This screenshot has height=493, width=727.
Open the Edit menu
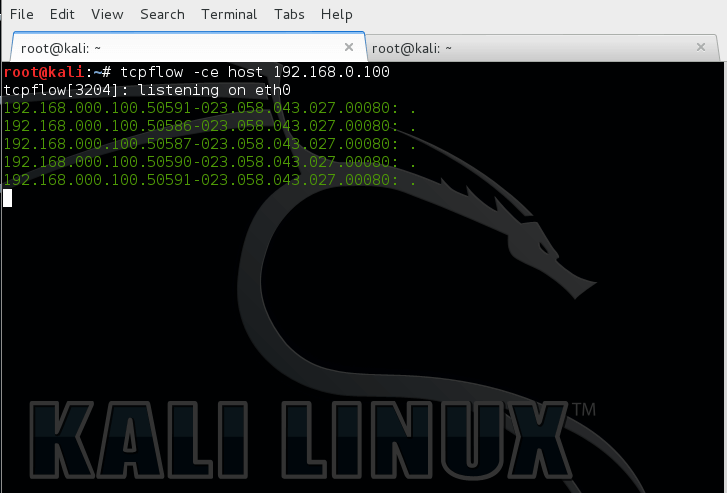coord(62,14)
